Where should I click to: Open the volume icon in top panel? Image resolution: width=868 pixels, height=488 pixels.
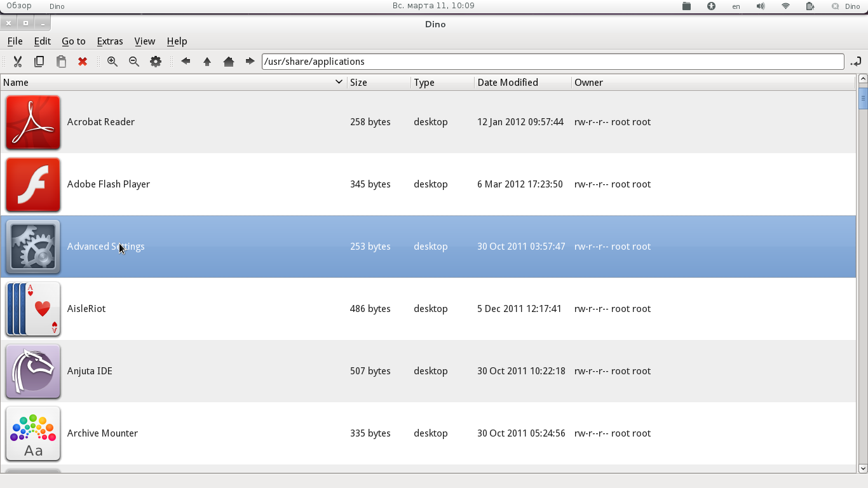[x=761, y=6]
